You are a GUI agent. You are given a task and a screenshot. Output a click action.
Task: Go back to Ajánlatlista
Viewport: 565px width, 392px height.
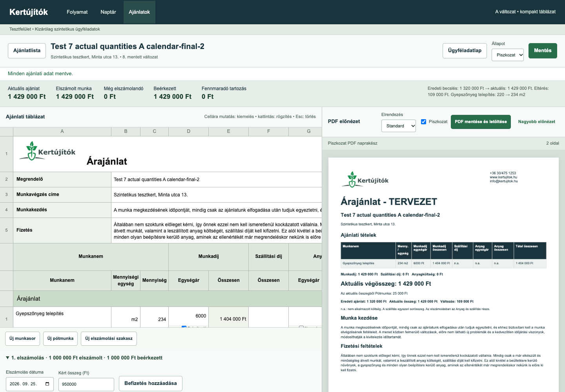pyautogui.click(x=27, y=51)
